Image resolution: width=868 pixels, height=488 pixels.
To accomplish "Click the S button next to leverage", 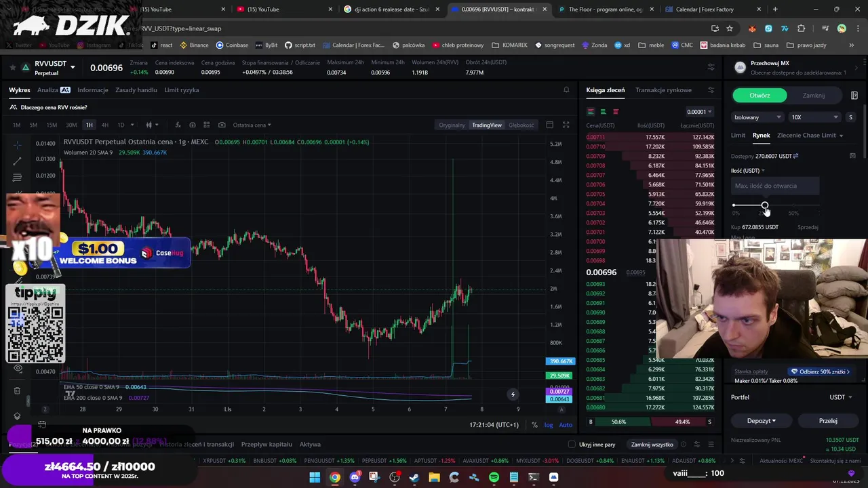I will (x=850, y=117).
